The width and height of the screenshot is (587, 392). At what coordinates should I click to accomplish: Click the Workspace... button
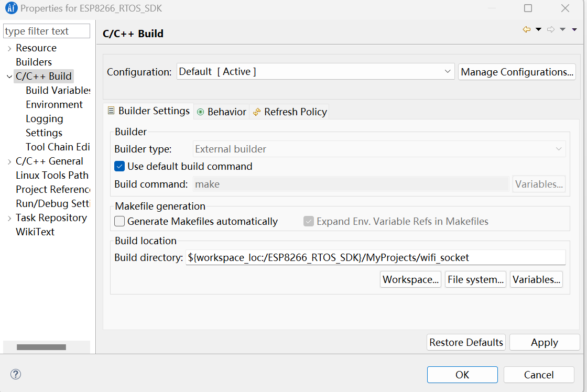[411, 280]
